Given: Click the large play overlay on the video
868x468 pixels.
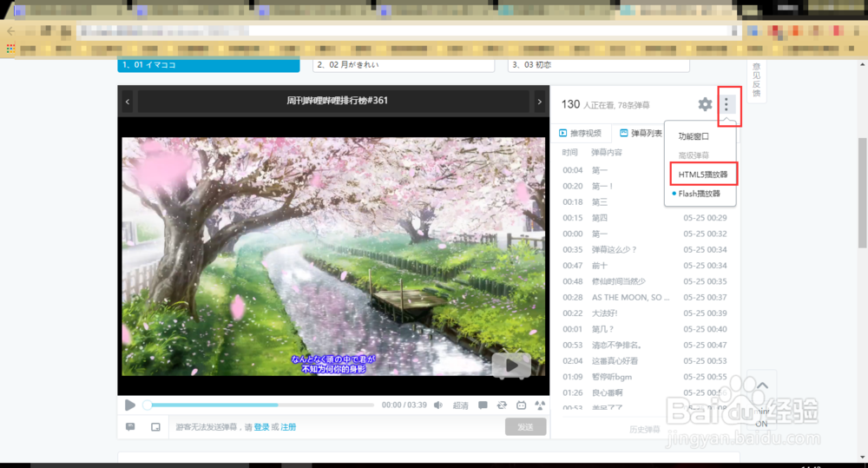Looking at the screenshot, I should (511, 366).
